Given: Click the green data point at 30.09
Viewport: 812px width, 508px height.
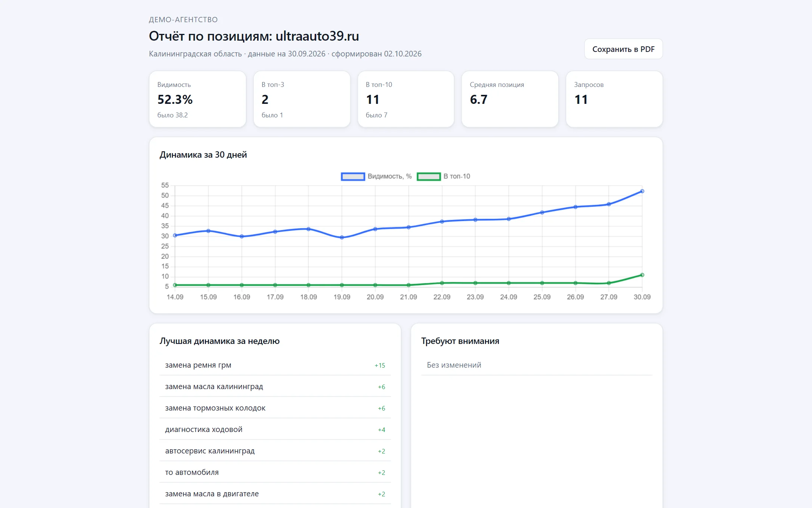Looking at the screenshot, I should [642, 275].
